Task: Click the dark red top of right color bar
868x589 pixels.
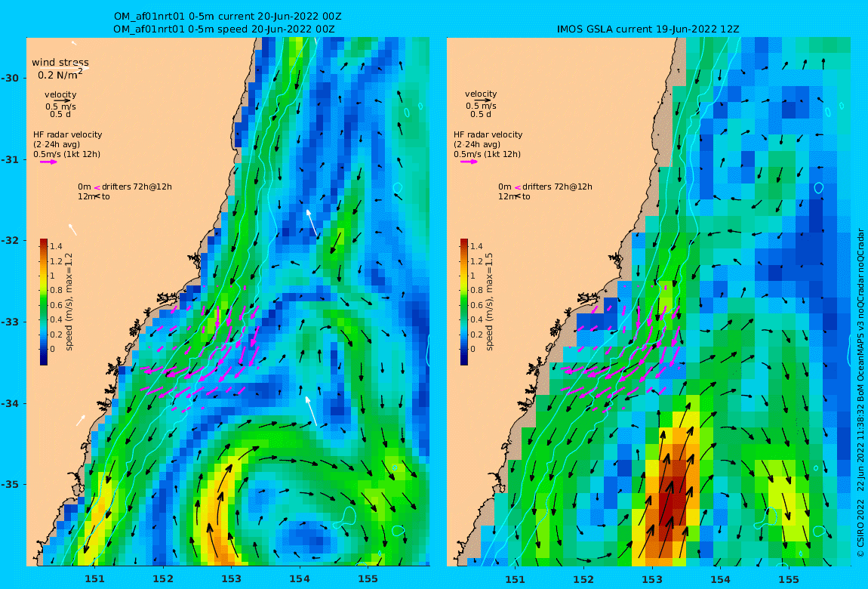Action: [464, 242]
